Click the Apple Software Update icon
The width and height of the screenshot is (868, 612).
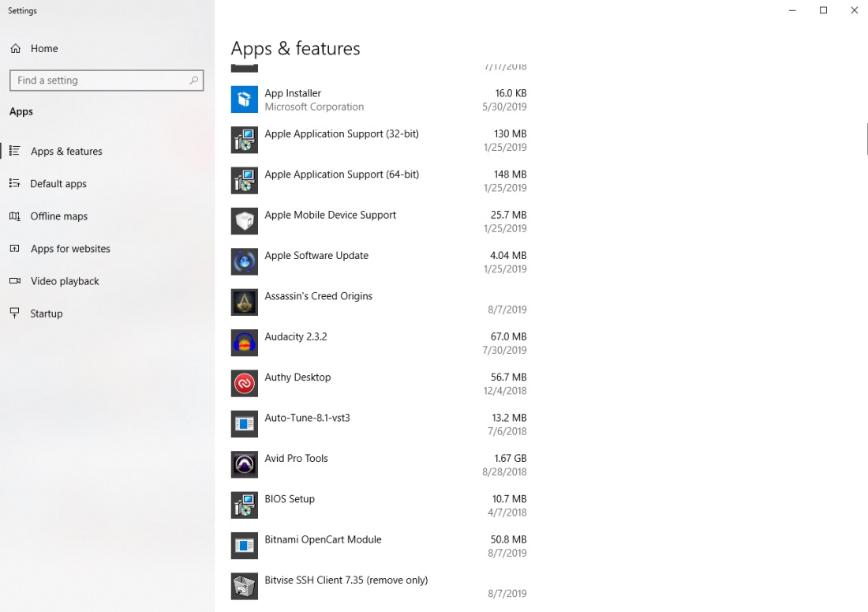click(244, 262)
